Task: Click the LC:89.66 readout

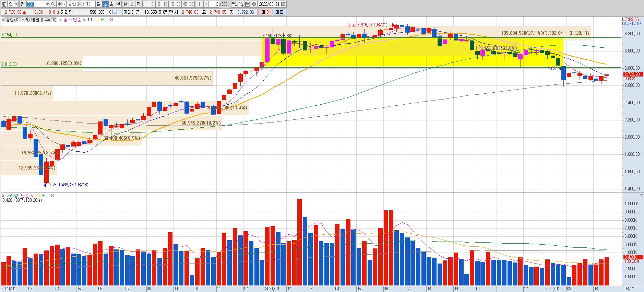Action: 630,20
